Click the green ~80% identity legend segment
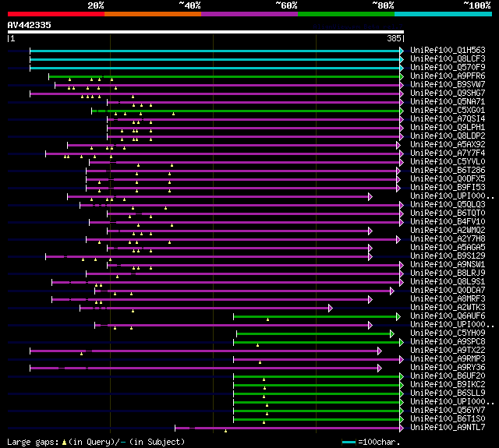Screen dimensions: 499x448 coord(346,14)
